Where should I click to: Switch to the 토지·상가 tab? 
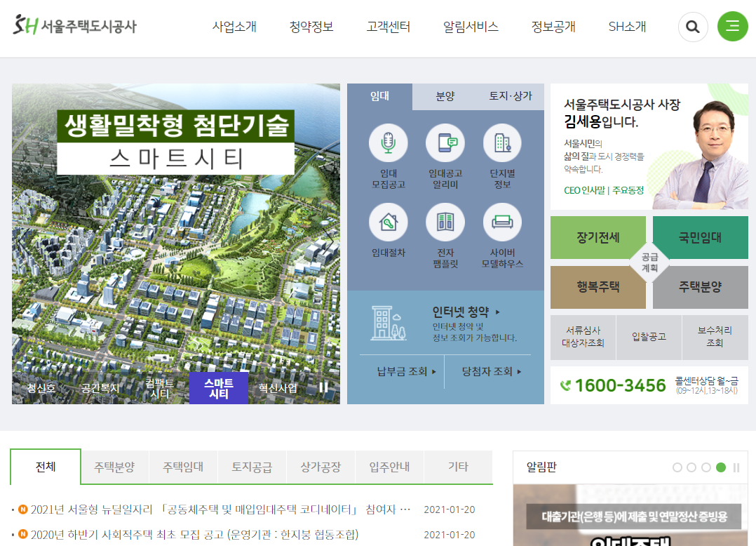[511, 96]
